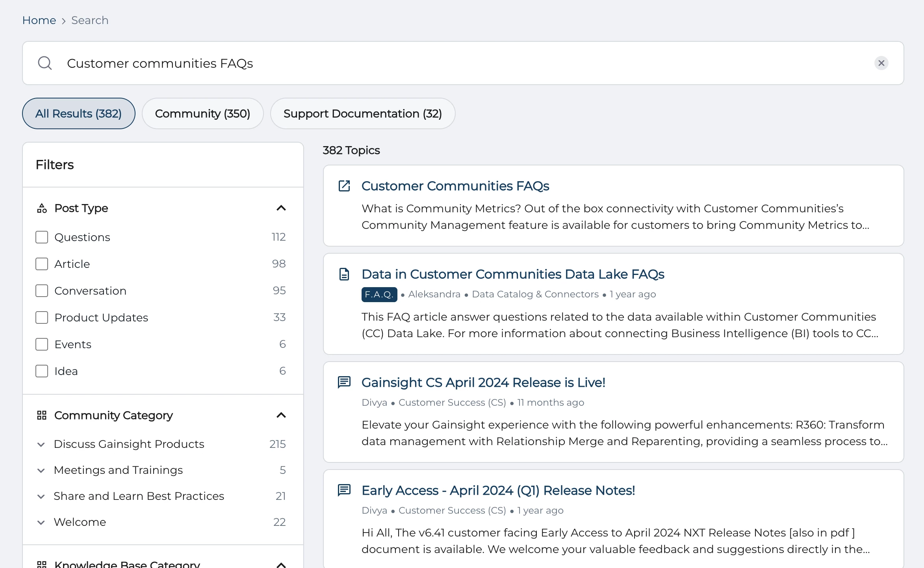
Task: Collapse the Post Type filter section
Action: [x=281, y=208]
